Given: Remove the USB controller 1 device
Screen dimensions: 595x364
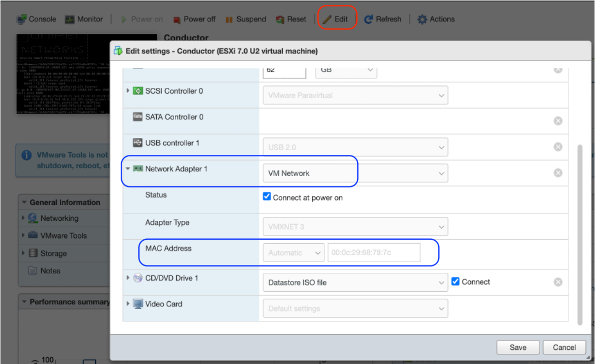Looking at the screenshot, I should point(558,147).
